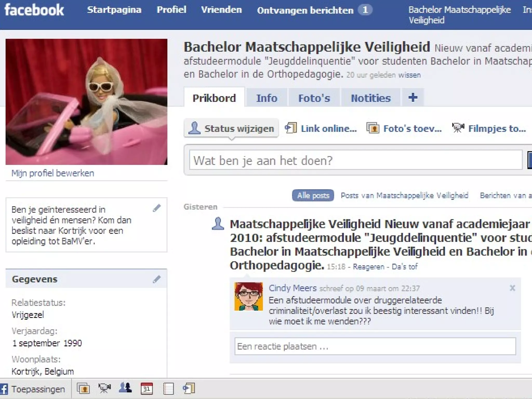Add a new tab with plus button
532x399 pixels.
(x=413, y=98)
